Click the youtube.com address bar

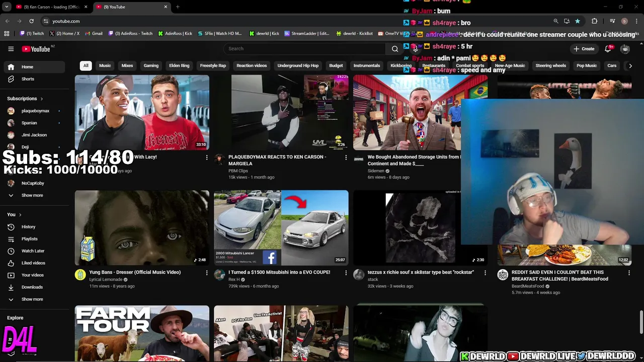click(297, 21)
